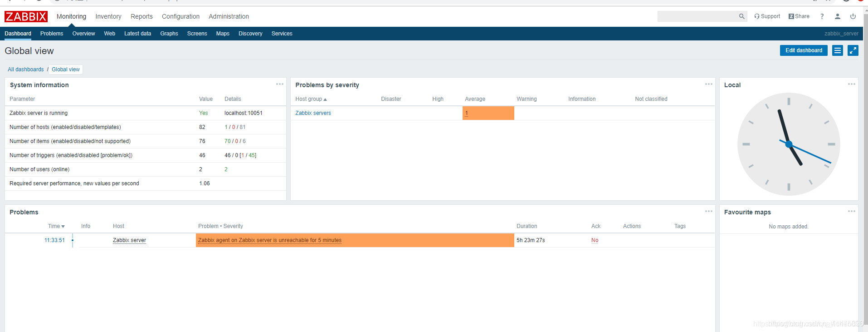Click the Global view breadcrumb link
868x332 pixels.
[x=66, y=69]
